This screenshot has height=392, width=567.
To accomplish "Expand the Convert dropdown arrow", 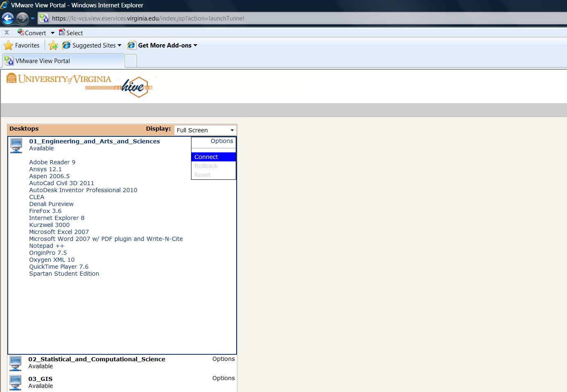I will click(52, 32).
